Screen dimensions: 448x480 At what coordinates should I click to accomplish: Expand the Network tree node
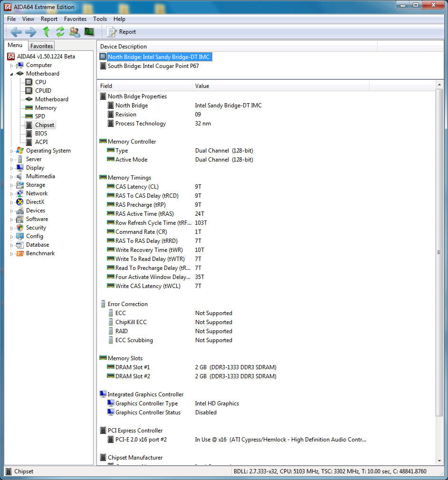(11, 194)
